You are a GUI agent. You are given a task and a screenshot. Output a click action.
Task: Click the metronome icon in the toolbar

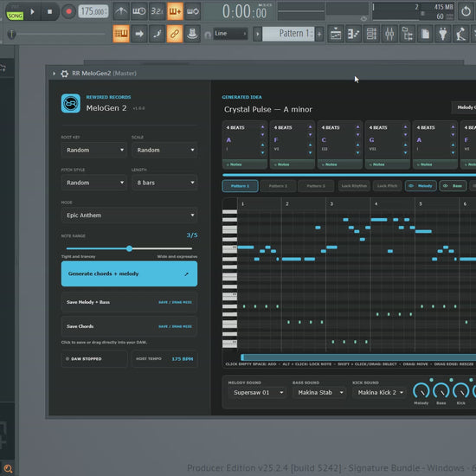(121, 11)
